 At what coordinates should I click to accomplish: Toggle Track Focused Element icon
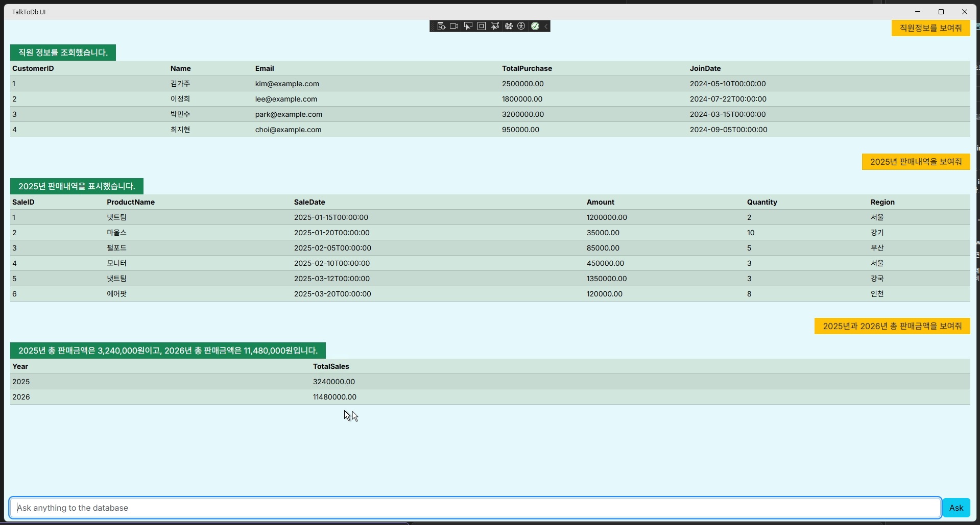tap(494, 26)
